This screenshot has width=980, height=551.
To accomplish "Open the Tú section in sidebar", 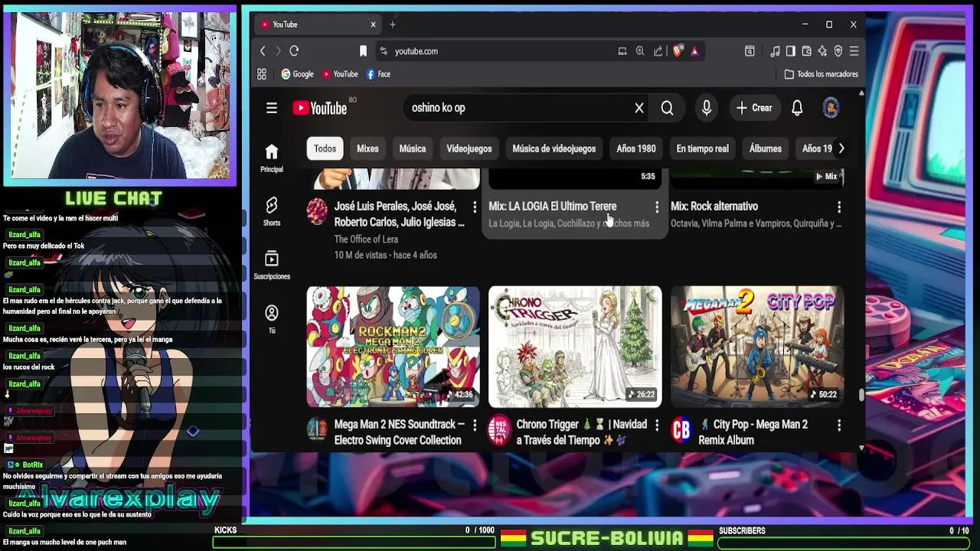I will (x=272, y=319).
